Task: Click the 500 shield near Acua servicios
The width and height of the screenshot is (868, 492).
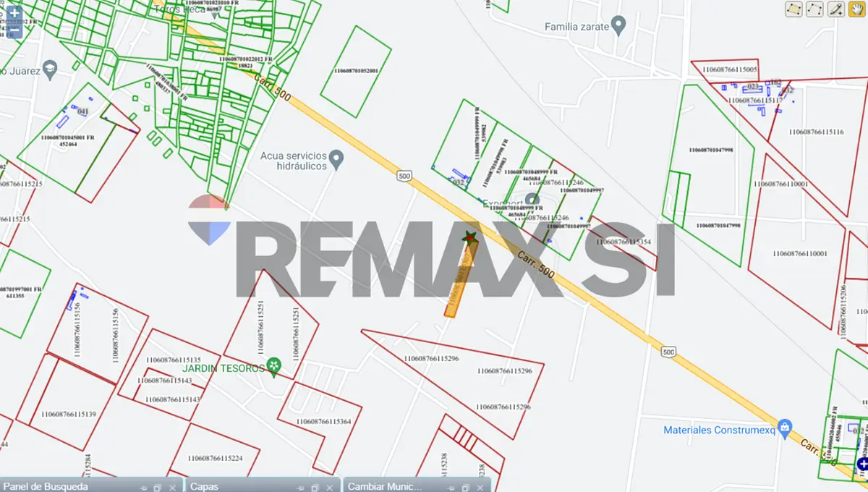Action: click(x=404, y=176)
